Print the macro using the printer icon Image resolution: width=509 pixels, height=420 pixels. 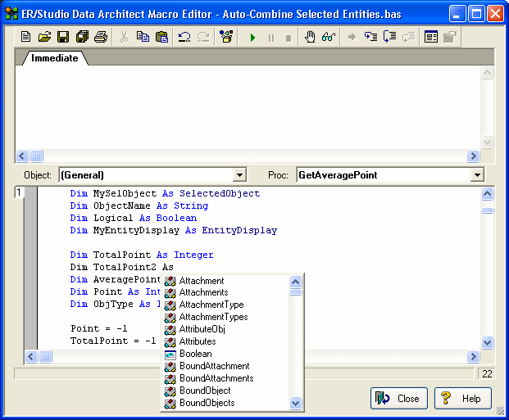pos(101,37)
